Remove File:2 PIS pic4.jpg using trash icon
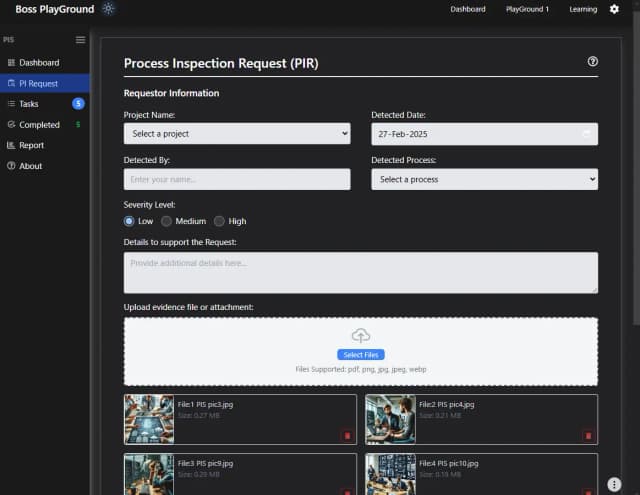The width and height of the screenshot is (640, 495). (x=588, y=435)
